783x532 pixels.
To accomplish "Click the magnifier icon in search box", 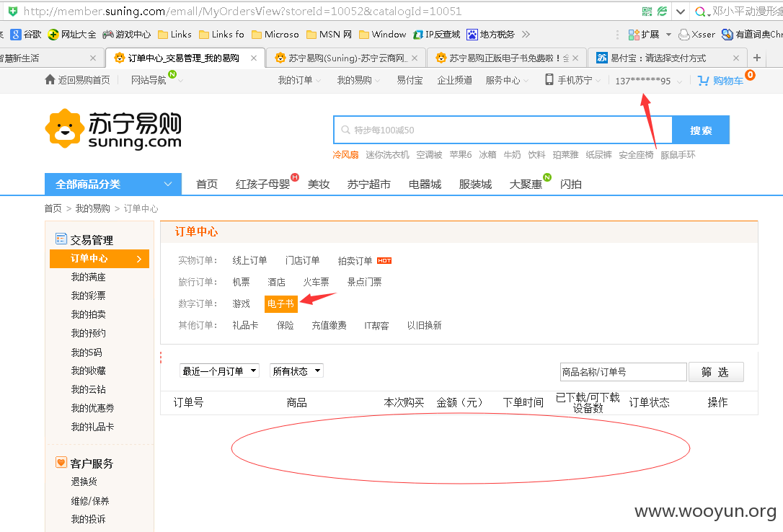I will click(x=345, y=130).
